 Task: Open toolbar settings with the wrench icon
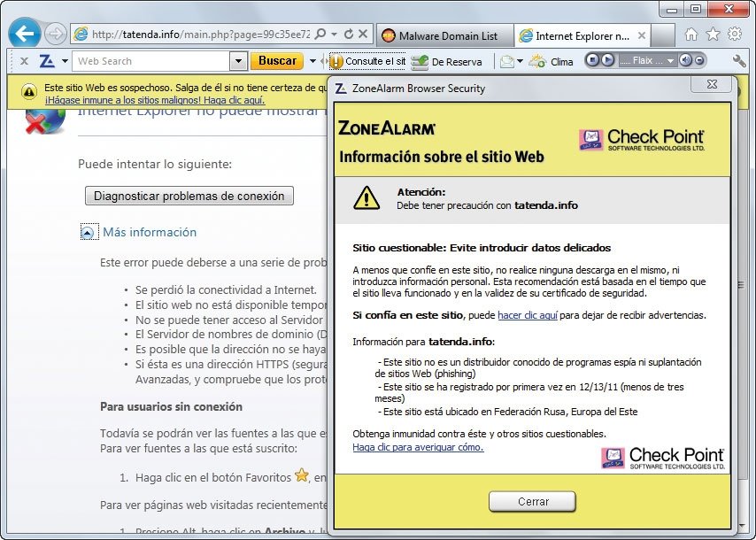(x=738, y=61)
